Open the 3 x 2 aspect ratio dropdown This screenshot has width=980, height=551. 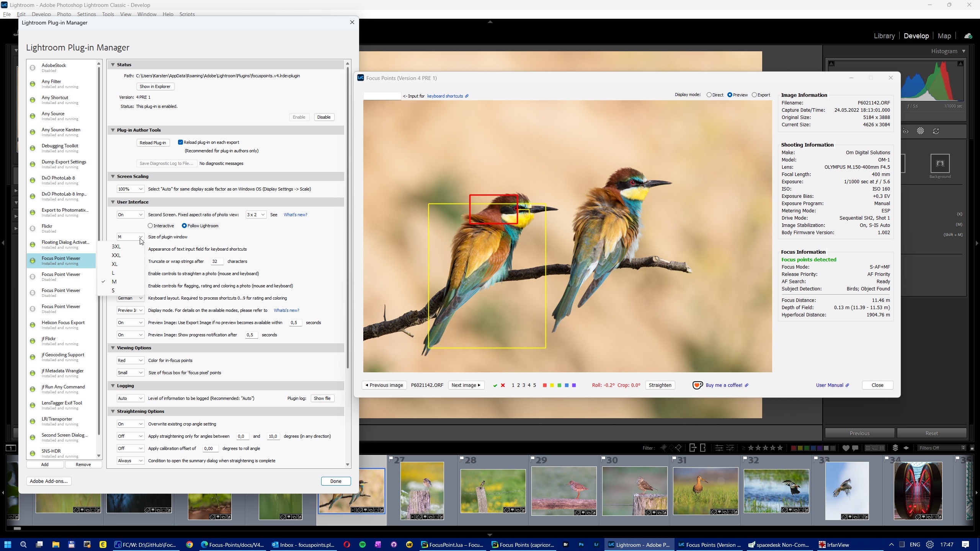click(256, 215)
